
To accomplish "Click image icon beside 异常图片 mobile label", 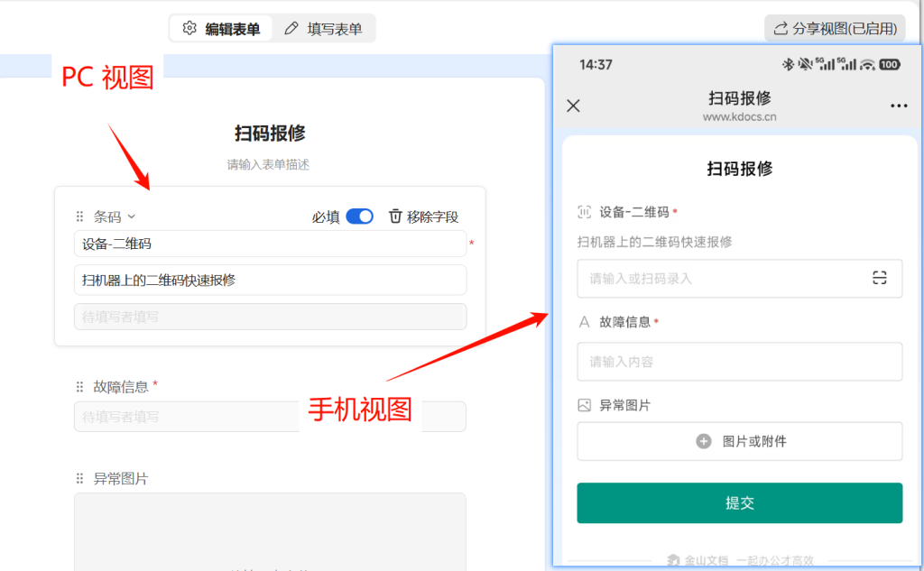I will (x=584, y=405).
